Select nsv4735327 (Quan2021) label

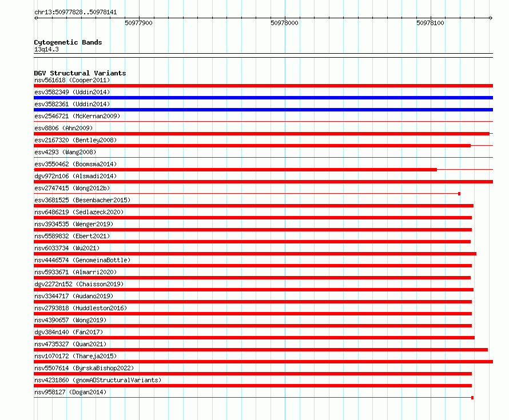click(70, 344)
